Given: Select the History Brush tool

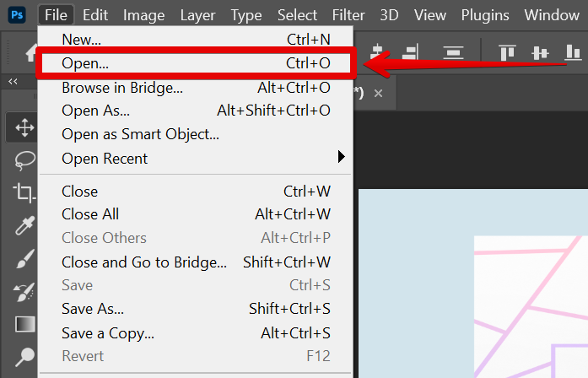Looking at the screenshot, I should pyautogui.click(x=24, y=291).
